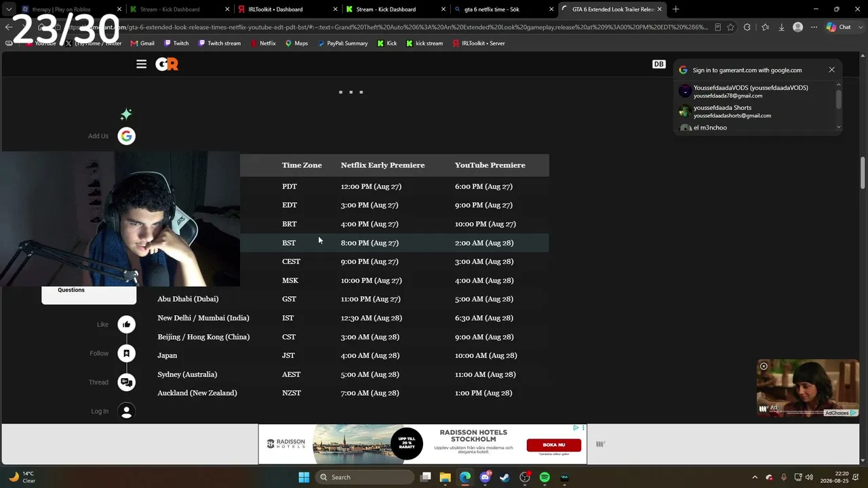The image size is (868, 488).
Task: Open the GameRant hamburger menu
Action: [x=141, y=64]
